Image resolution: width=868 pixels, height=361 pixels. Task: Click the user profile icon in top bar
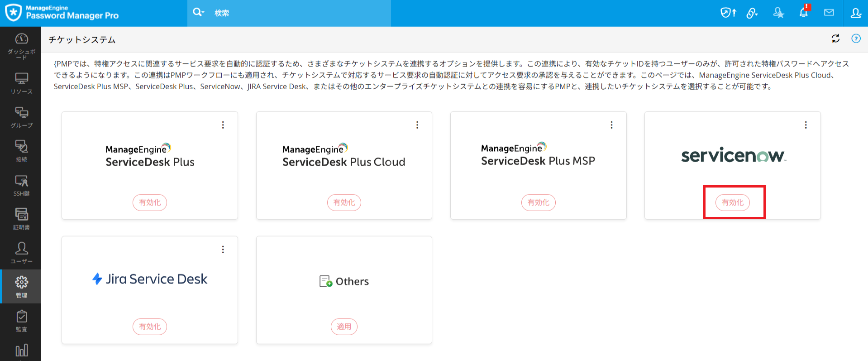point(855,13)
